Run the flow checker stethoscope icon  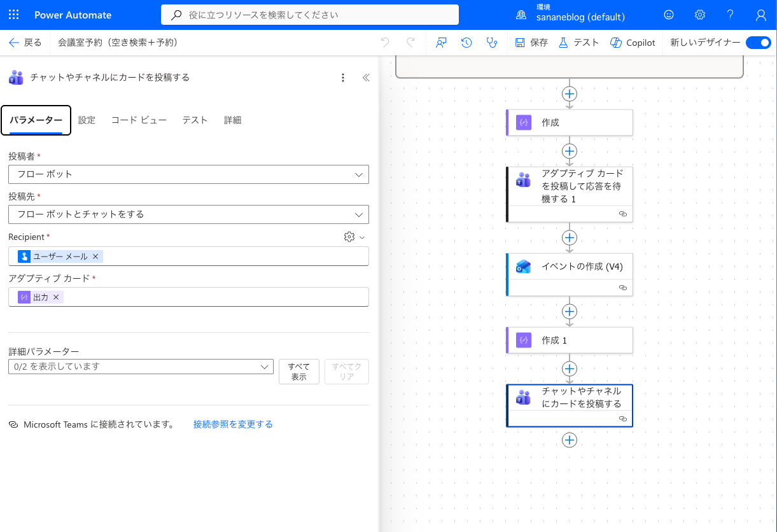click(x=491, y=43)
